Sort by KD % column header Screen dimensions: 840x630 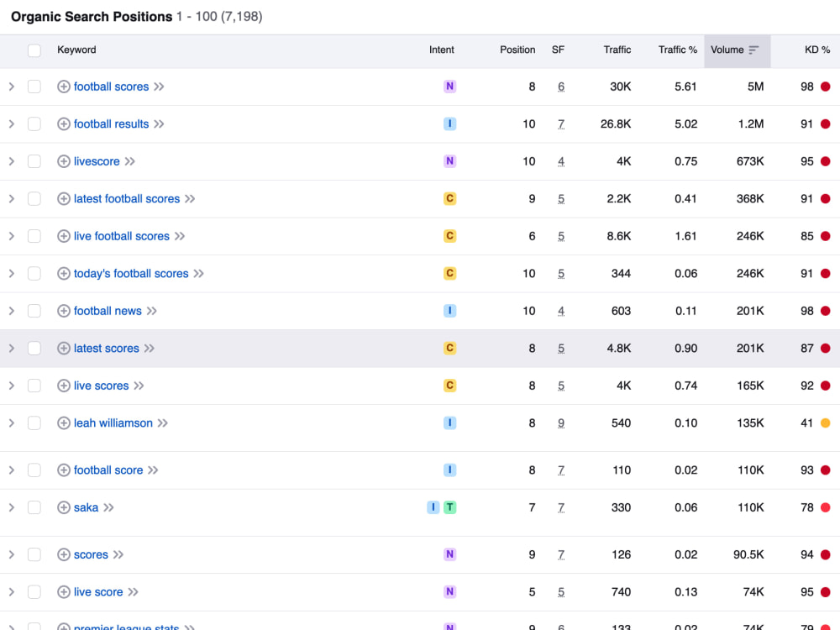click(817, 50)
